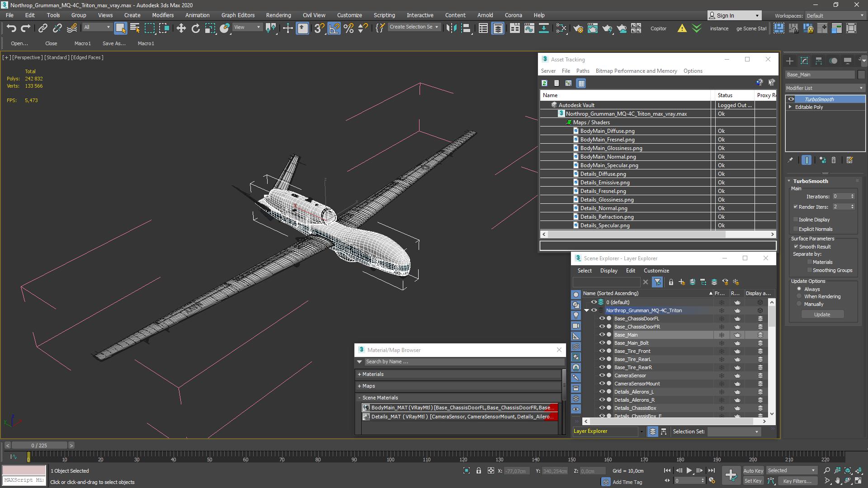Remove modifier from stack trash icon
The image size is (868, 488).
(x=834, y=160)
